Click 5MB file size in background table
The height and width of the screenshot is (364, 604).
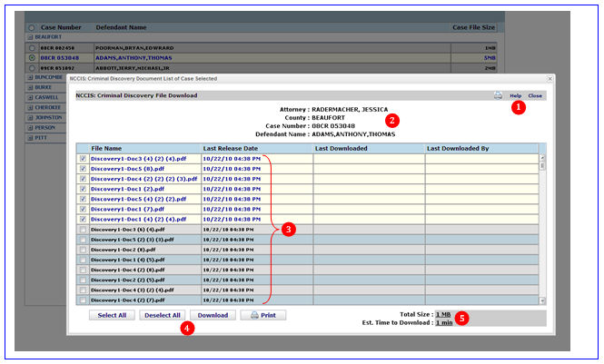(x=490, y=58)
